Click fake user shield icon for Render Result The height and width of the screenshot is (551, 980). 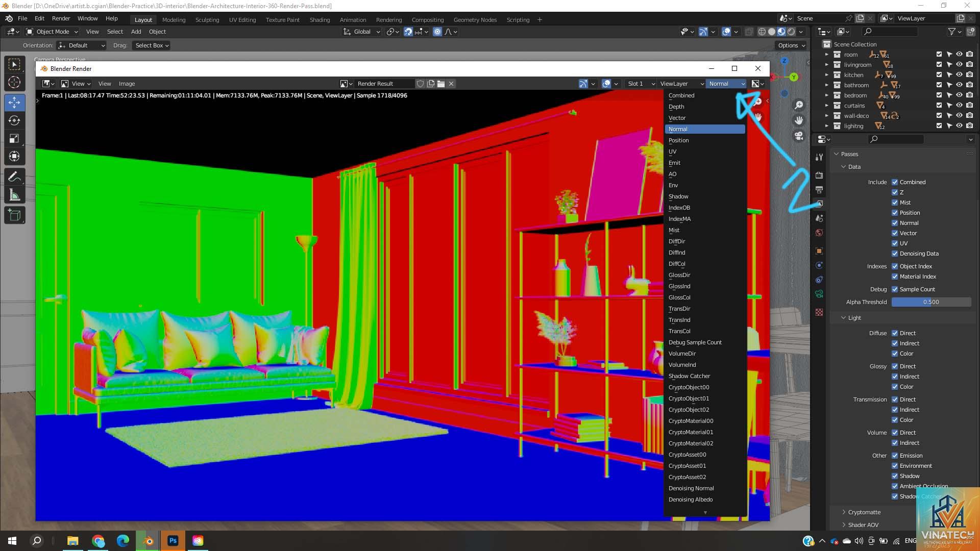(x=421, y=84)
